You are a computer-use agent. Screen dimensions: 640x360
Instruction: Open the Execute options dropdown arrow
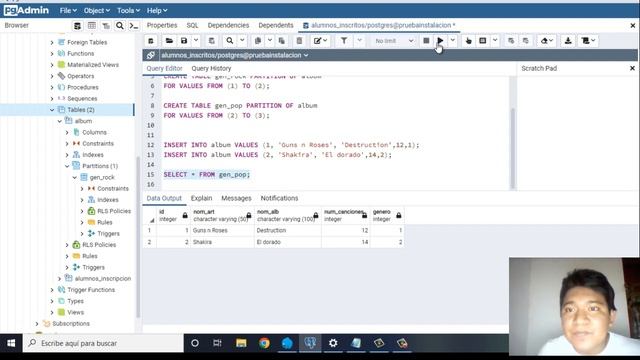[453, 40]
